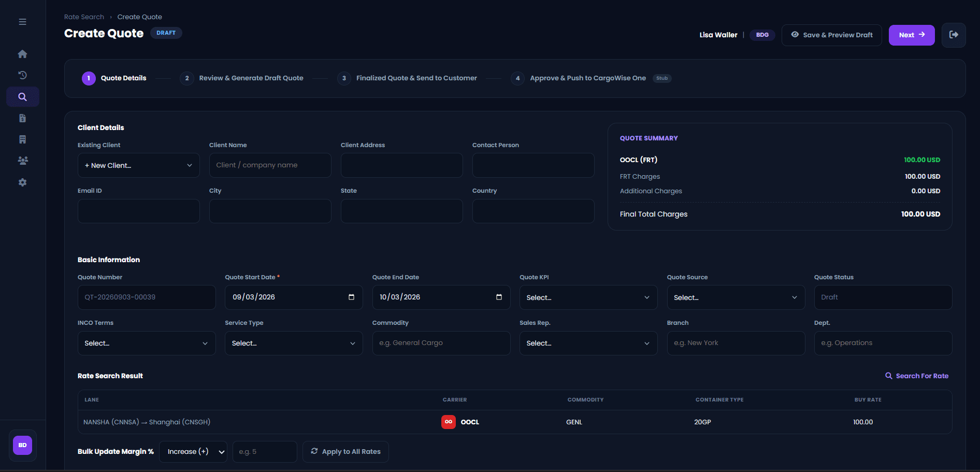Image resolution: width=980 pixels, height=472 pixels.
Task: Click lane 'NANSHA (CNNSA) → Shanghai (CNSGH)'
Action: click(147, 422)
